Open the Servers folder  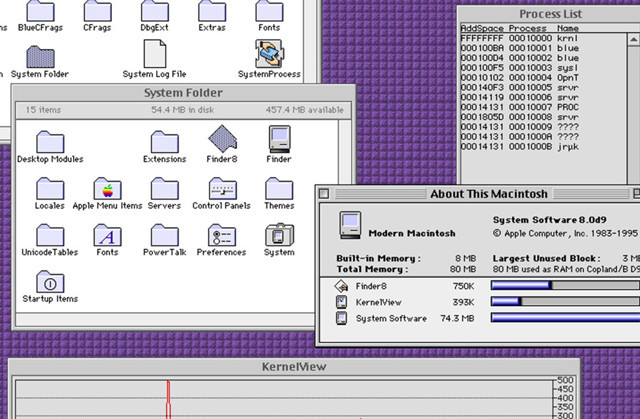point(164,188)
